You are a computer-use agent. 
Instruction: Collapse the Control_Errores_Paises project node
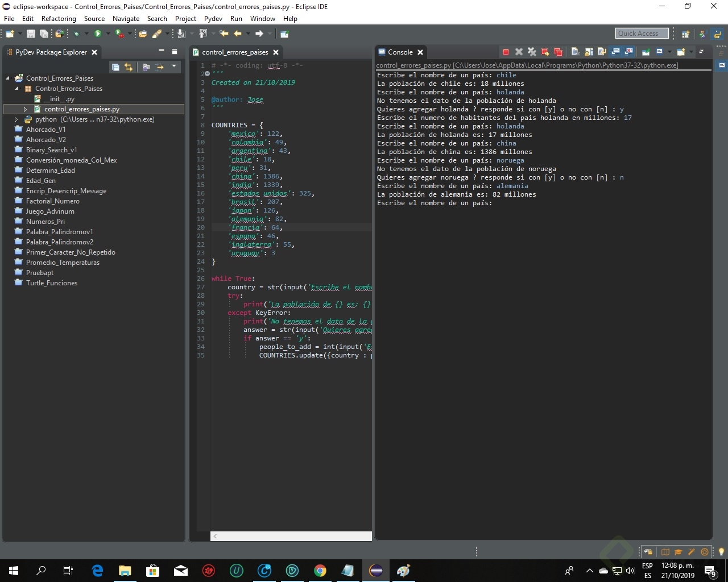click(7, 78)
